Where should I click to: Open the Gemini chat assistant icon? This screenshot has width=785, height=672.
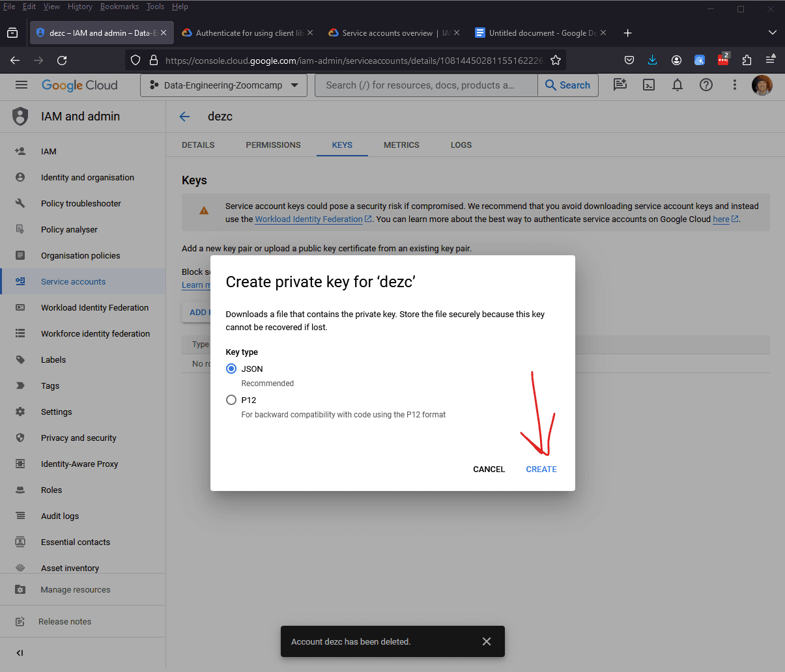pyautogui.click(x=620, y=85)
